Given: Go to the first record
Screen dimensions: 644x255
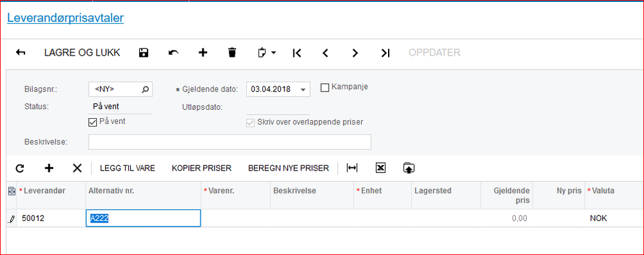Looking at the screenshot, I should click(297, 53).
